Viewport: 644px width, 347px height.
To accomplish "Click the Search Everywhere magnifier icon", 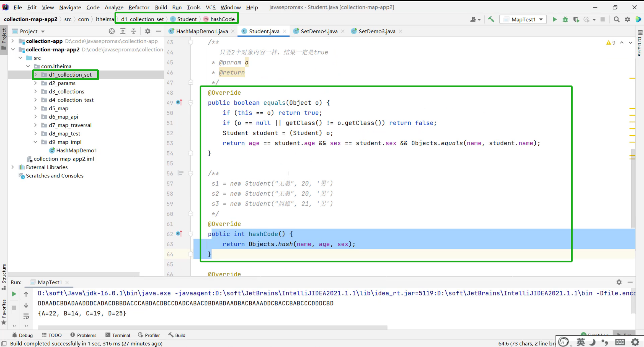I will (x=617, y=19).
